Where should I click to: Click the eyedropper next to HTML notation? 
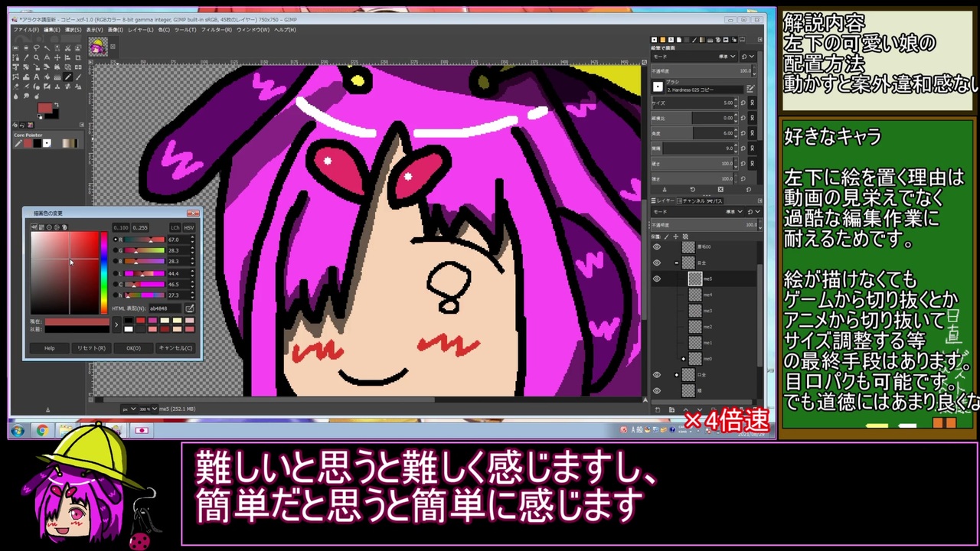(x=190, y=308)
